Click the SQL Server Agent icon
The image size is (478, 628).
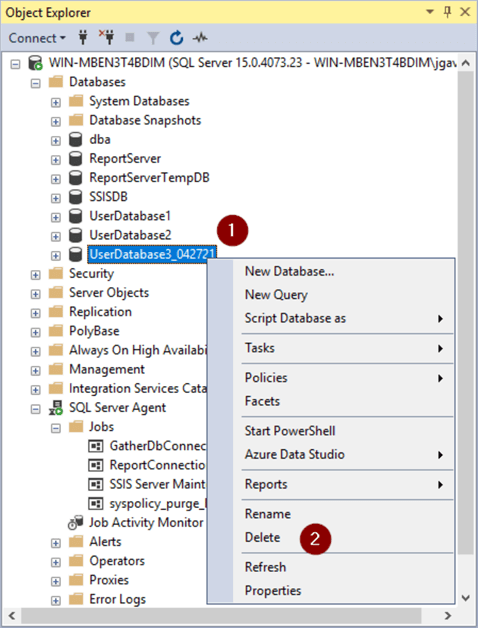coord(56,408)
